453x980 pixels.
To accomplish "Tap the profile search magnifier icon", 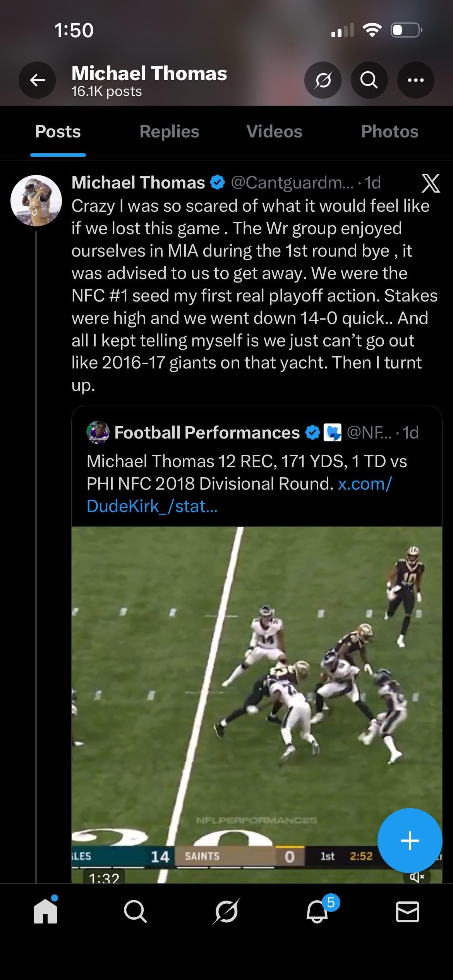I will (x=369, y=80).
